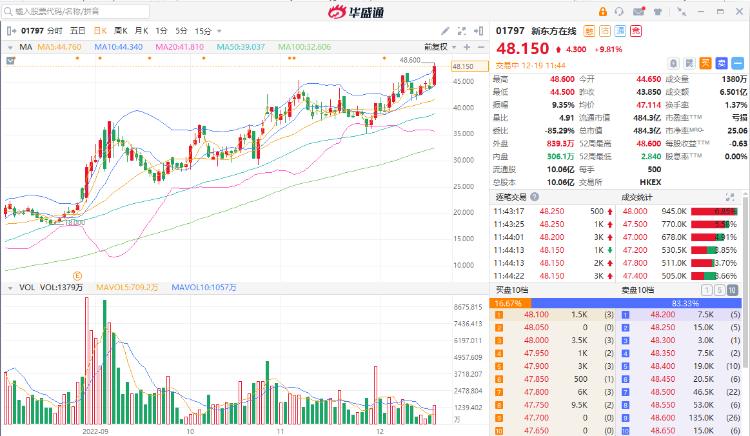Screen dimensions: 750x436
Task: Switch to the 周K weekly chart tab
Action: click(x=121, y=31)
